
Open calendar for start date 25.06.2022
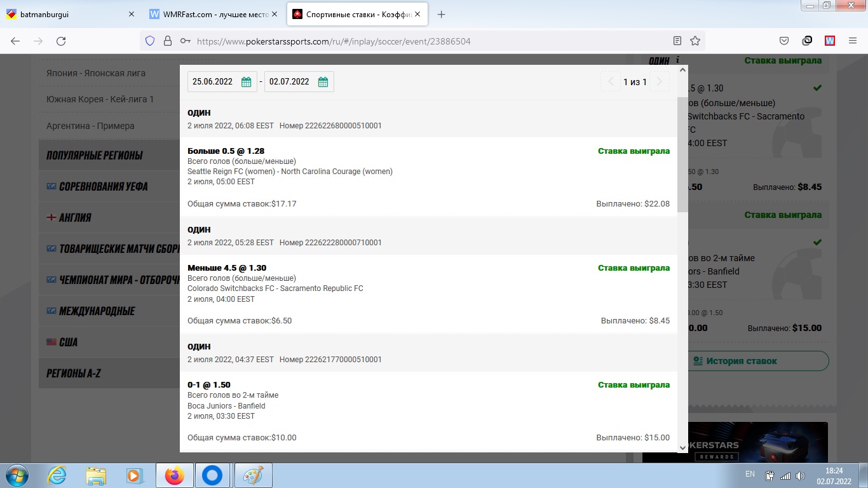246,82
